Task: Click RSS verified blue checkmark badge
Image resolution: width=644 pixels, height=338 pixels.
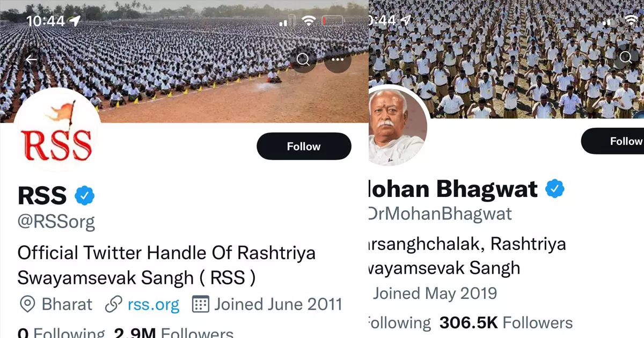Action: pos(85,195)
